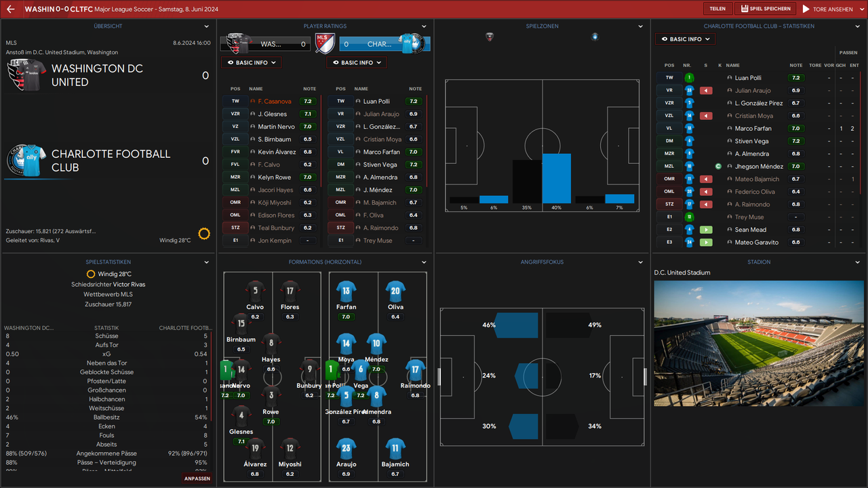This screenshot has width=868, height=488.
Task: Expand Charlotte Football Club Statistiken panel chevron
Action: (858, 26)
